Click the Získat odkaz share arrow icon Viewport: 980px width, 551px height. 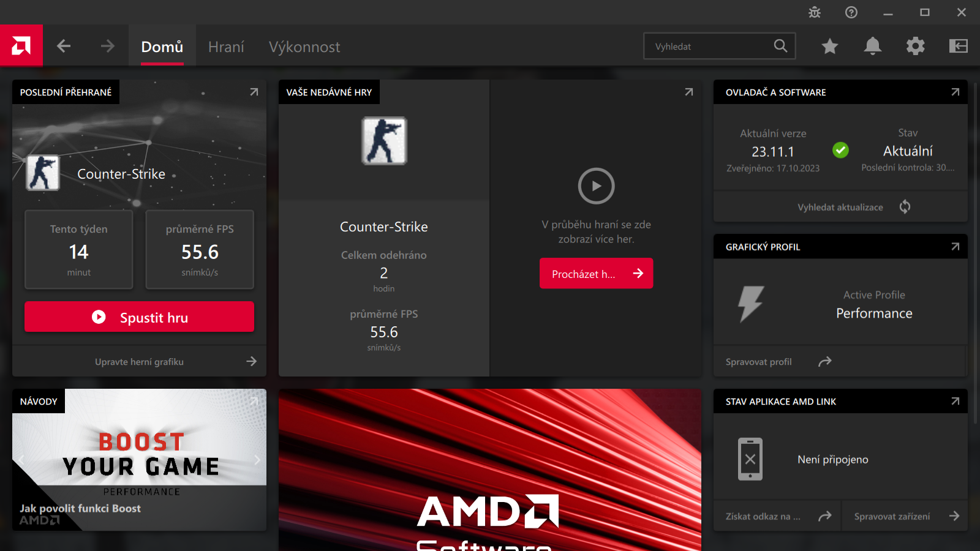825,516
